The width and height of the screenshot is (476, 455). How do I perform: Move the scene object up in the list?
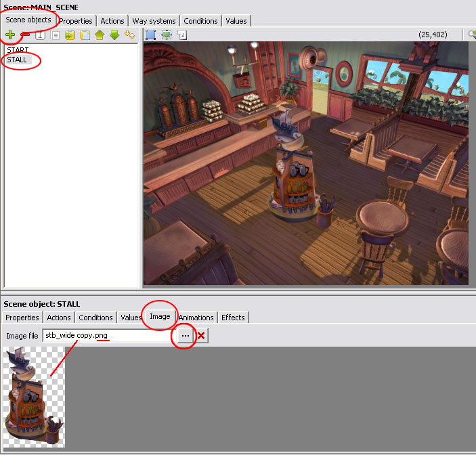point(100,35)
